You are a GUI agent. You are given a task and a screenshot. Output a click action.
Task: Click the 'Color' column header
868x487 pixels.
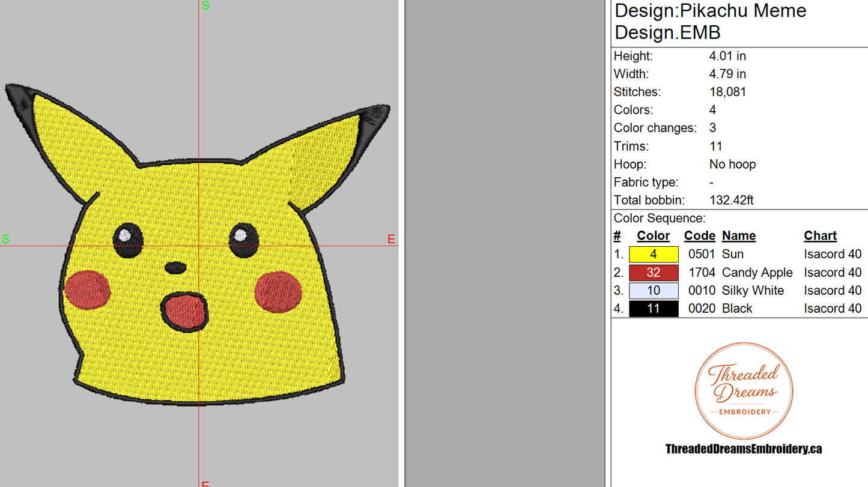pos(654,236)
